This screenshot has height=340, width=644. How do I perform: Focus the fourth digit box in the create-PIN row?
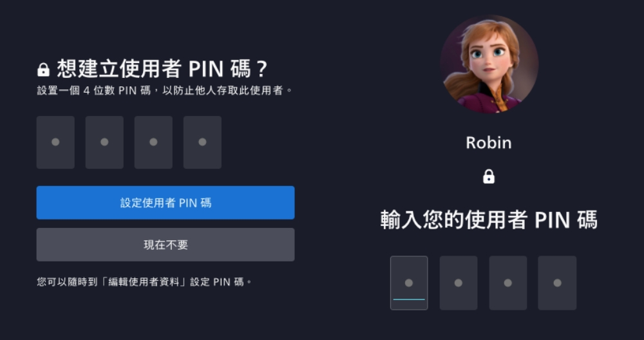coord(202,142)
